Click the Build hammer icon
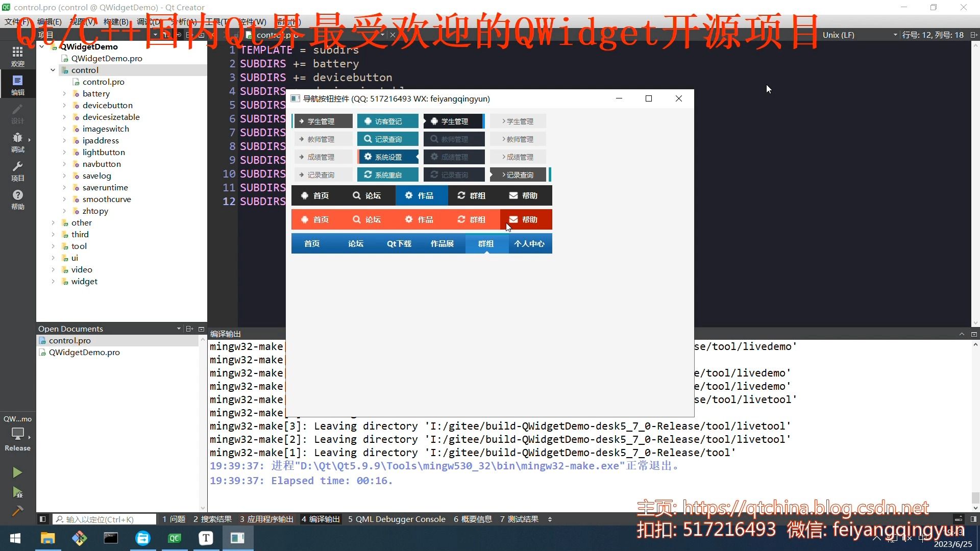The width and height of the screenshot is (980, 551). pos(17,511)
